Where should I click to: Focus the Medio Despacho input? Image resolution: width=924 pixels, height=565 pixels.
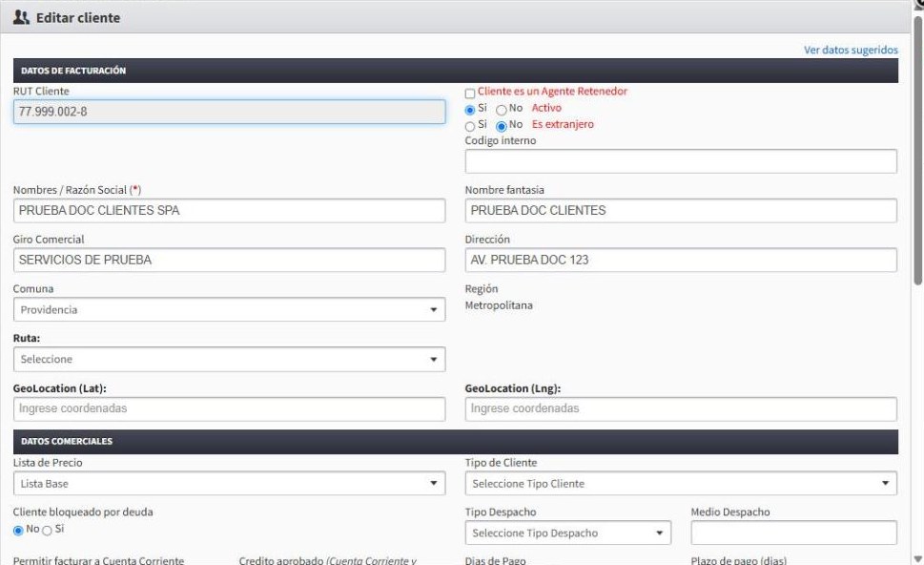pyautogui.click(x=793, y=534)
